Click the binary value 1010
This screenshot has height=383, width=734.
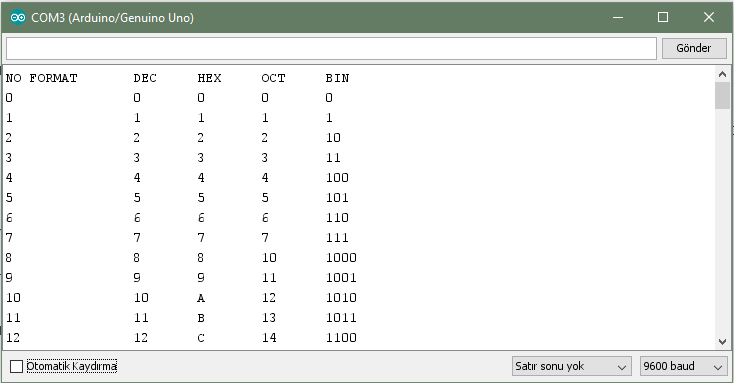341,298
